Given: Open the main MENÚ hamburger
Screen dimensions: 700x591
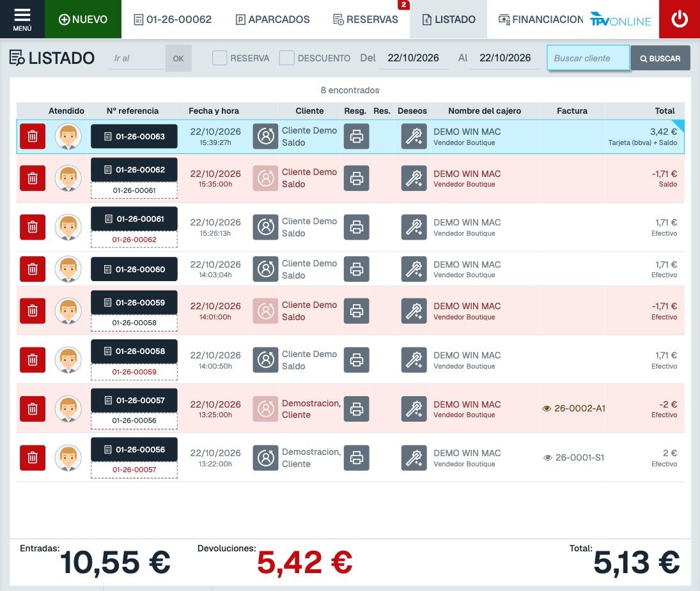Looking at the screenshot, I should click(22, 19).
